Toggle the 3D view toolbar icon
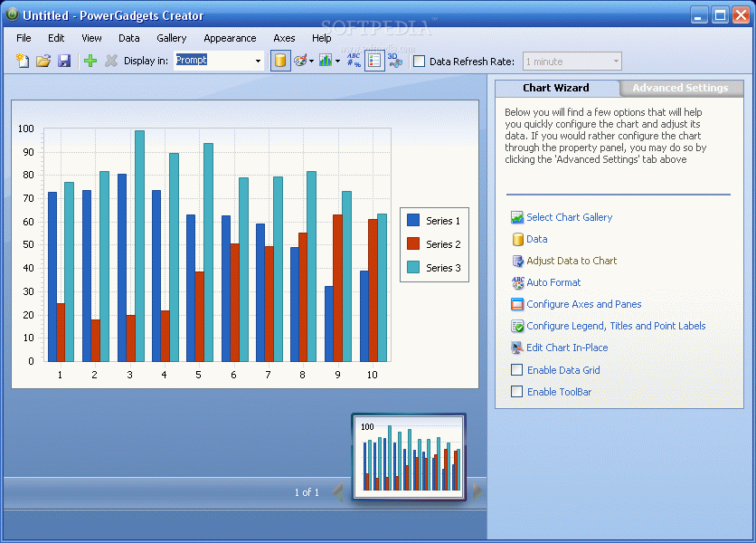The height and width of the screenshot is (543, 756). [395, 61]
